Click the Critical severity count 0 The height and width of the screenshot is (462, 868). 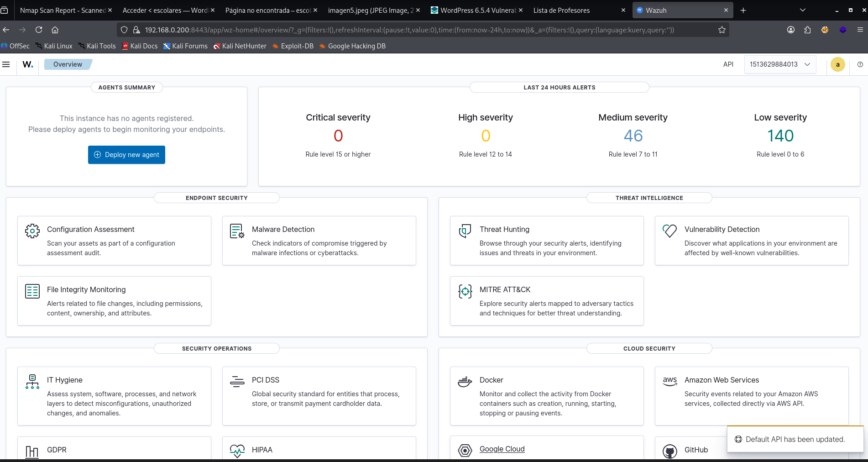[338, 136]
